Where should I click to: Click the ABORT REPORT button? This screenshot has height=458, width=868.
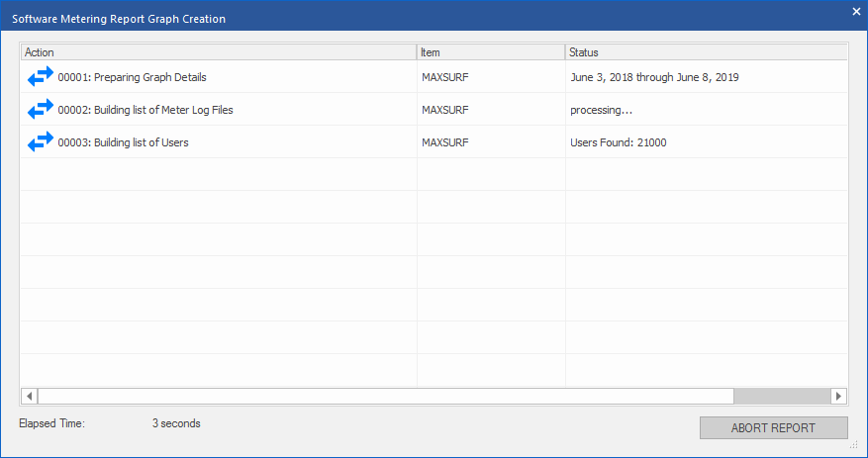pyautogui.click(x=773, y=427)
